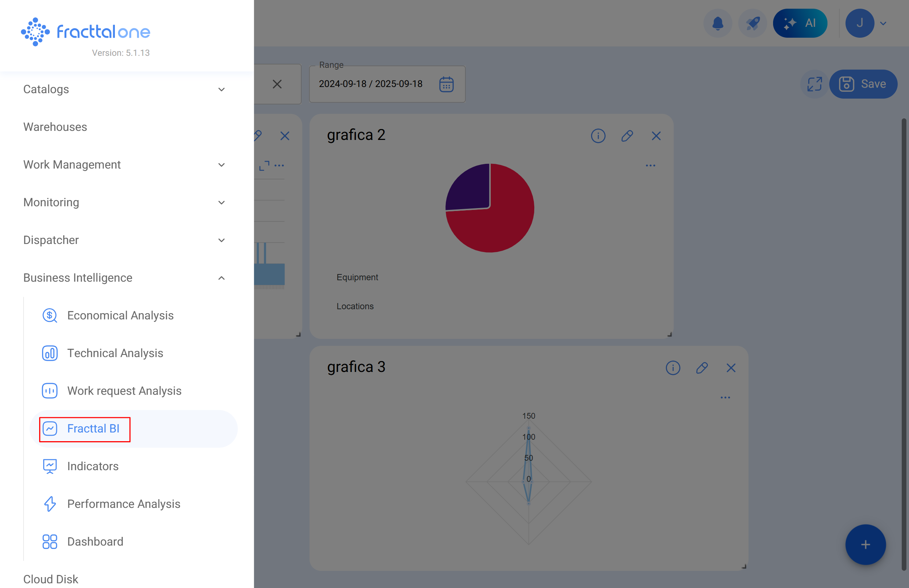The height and width of the screenshot is (588, 909).
Task: Open Performance Analysis from sidebar
Action: 123,504
